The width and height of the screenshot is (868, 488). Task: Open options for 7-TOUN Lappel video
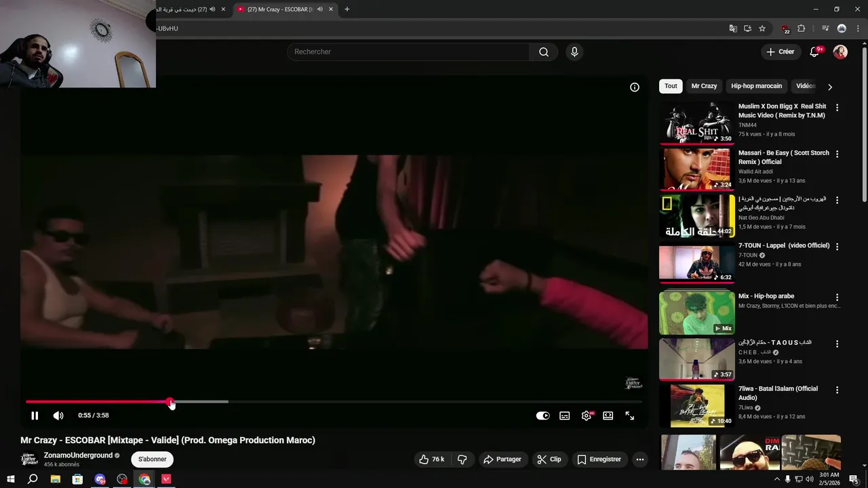pos(837,247)
